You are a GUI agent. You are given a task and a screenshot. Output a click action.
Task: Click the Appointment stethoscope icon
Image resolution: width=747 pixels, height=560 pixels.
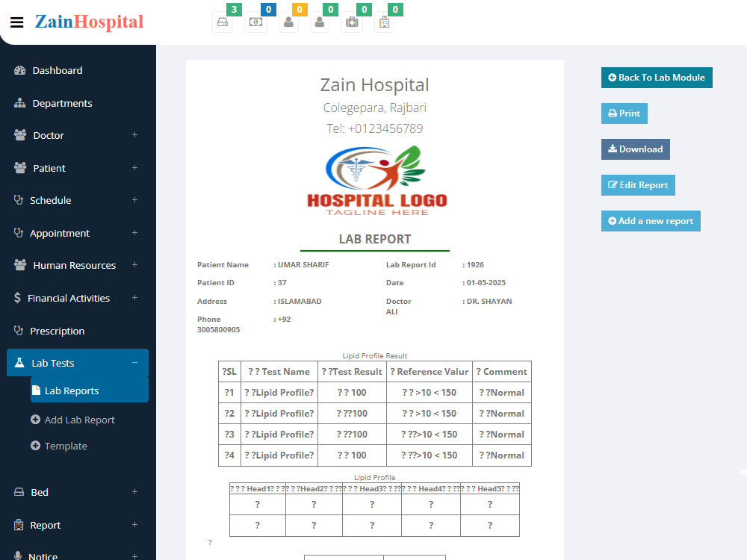pos(19,233)
